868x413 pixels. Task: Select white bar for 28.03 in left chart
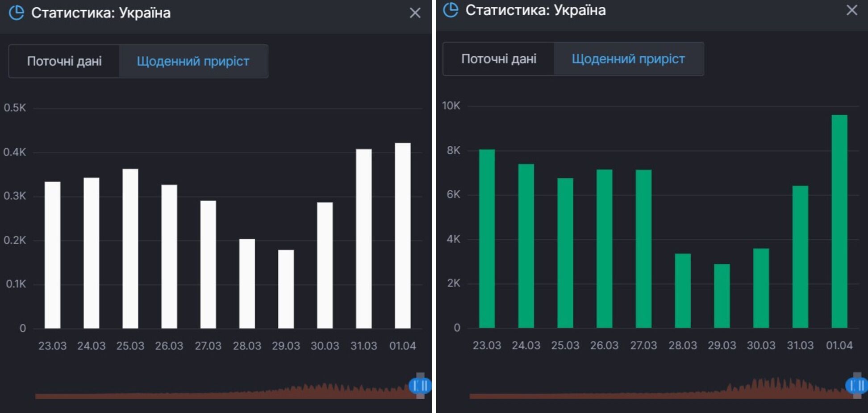[x=247, y=283]
